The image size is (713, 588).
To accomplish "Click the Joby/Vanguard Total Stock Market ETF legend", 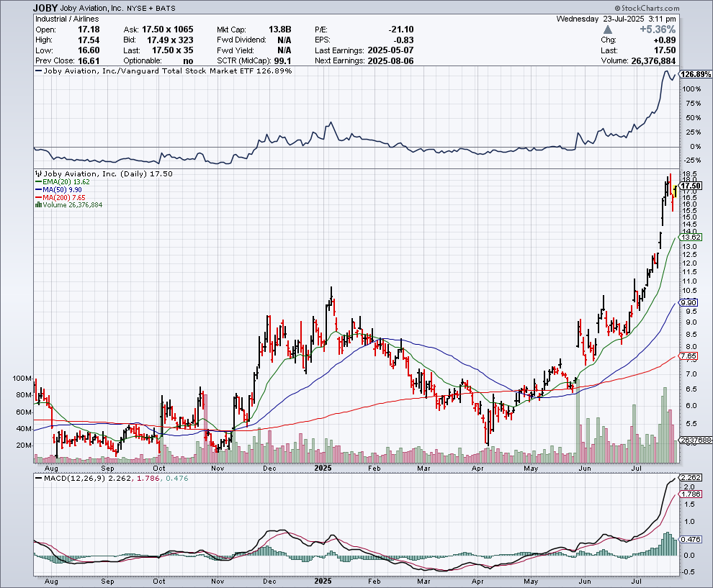I will click(163, 71).
